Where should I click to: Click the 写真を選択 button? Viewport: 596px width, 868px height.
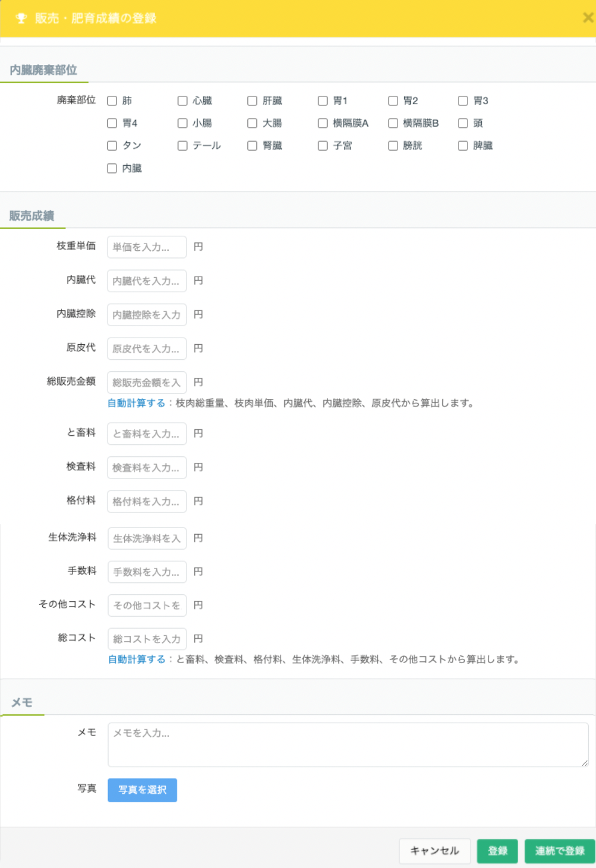click(x=142, y=790)
